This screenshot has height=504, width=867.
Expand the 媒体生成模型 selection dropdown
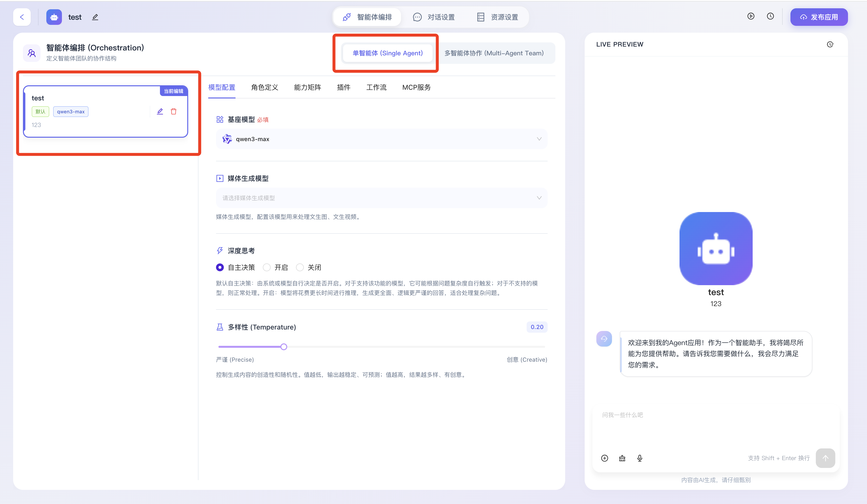coord(381,198)
